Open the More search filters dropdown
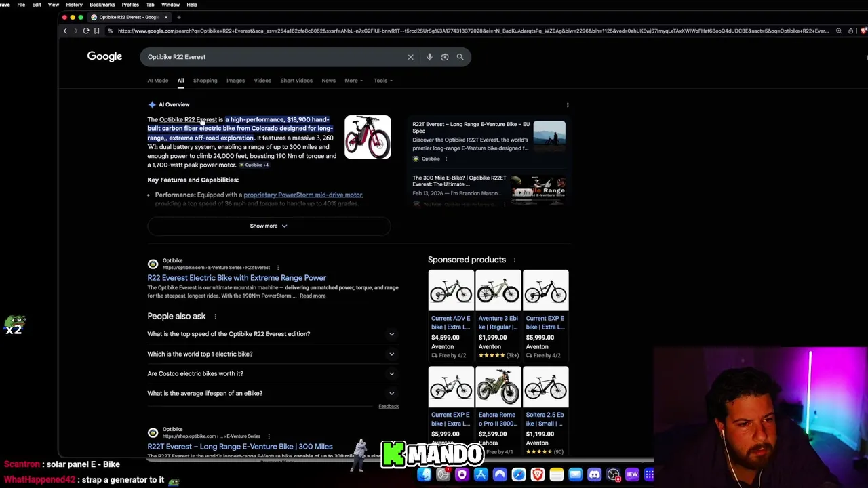 353,81
